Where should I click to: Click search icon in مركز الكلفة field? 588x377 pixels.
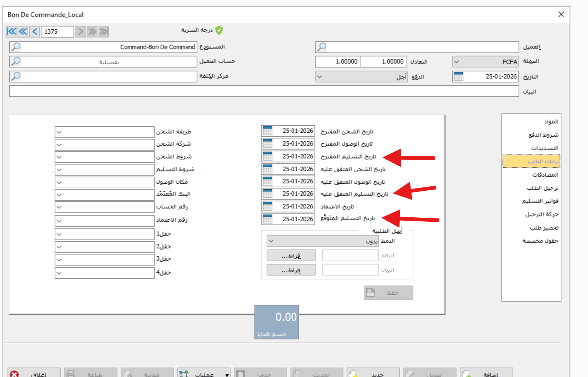click(x=16, y=77)
